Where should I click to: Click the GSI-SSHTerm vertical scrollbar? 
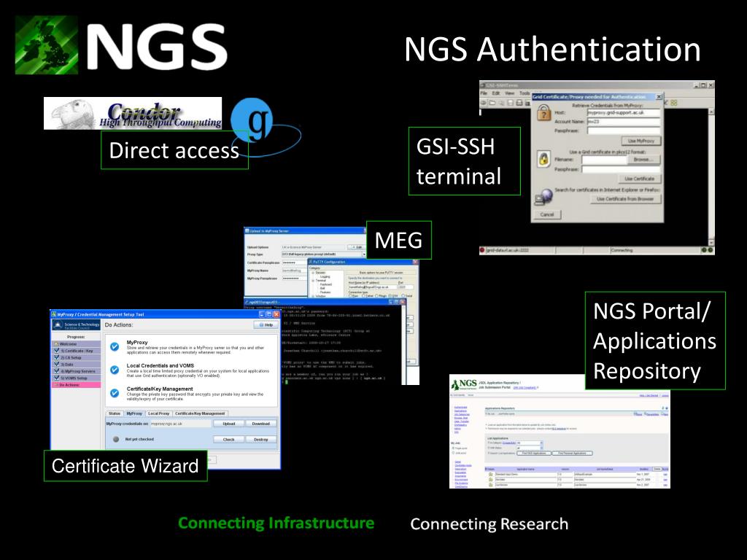(711, 177)
